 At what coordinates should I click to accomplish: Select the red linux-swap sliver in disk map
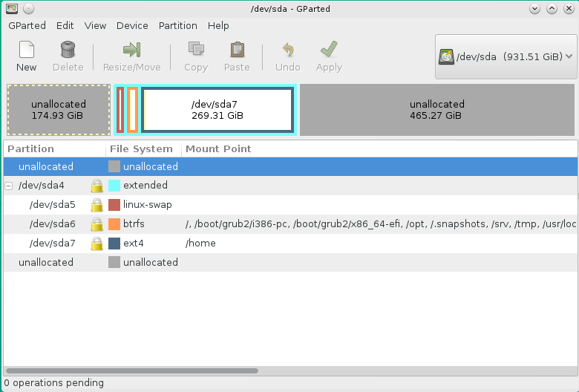(x=120, y=110)
